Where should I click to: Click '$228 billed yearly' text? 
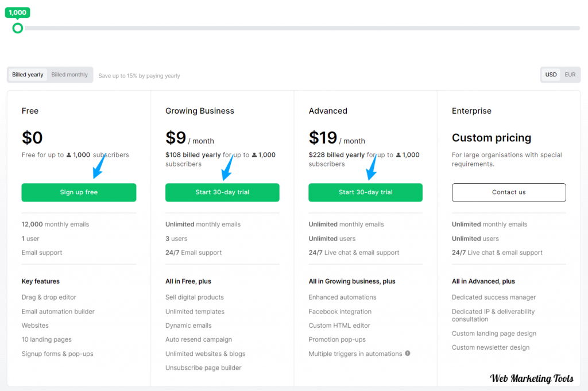336,155
